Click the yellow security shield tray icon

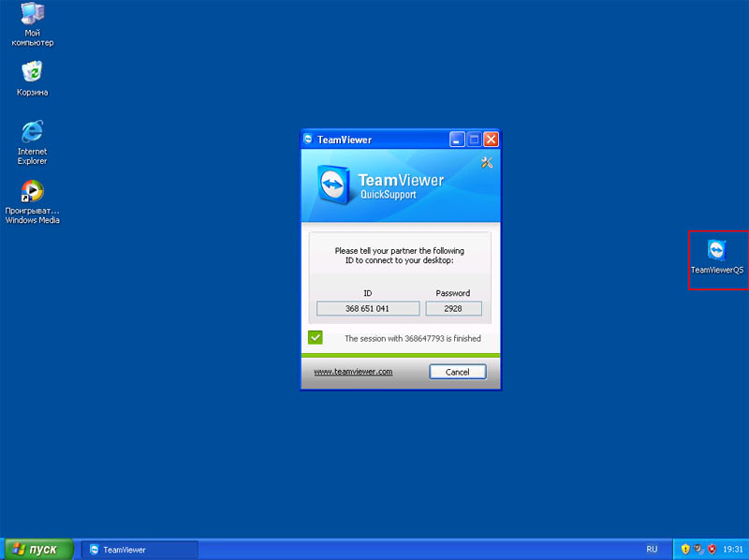[x=685, y=549]
